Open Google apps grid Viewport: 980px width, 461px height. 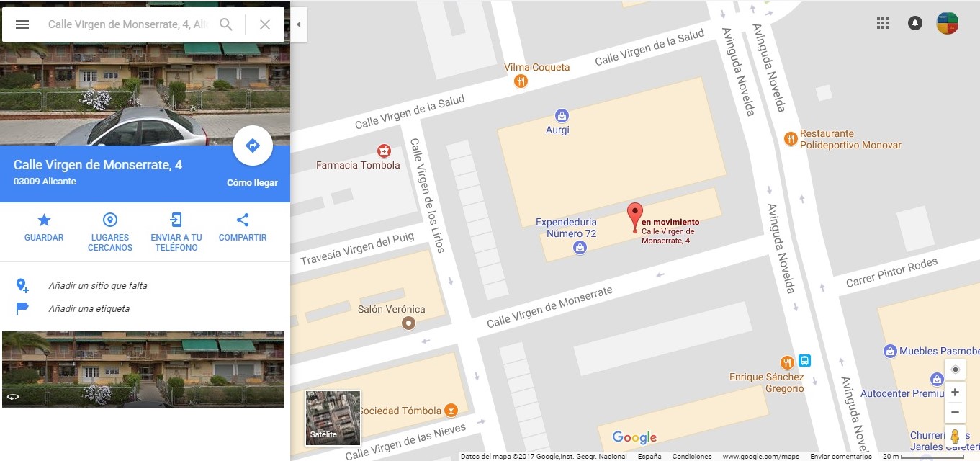point(883,24)
